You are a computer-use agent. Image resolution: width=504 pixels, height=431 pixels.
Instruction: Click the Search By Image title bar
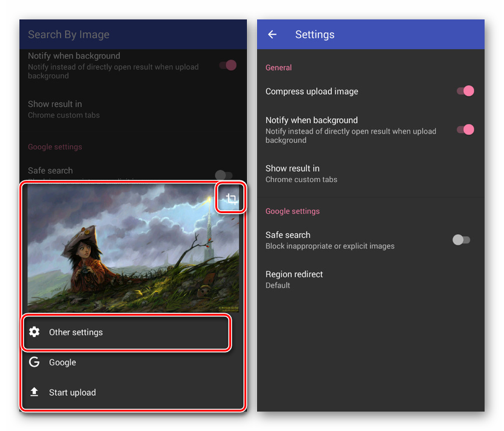pyautogui.click(x=69, y=35)
